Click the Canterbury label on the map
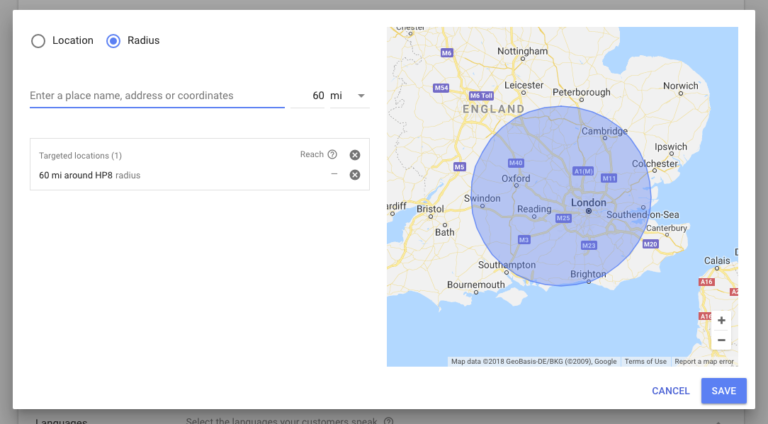 [x=667, y=228]
